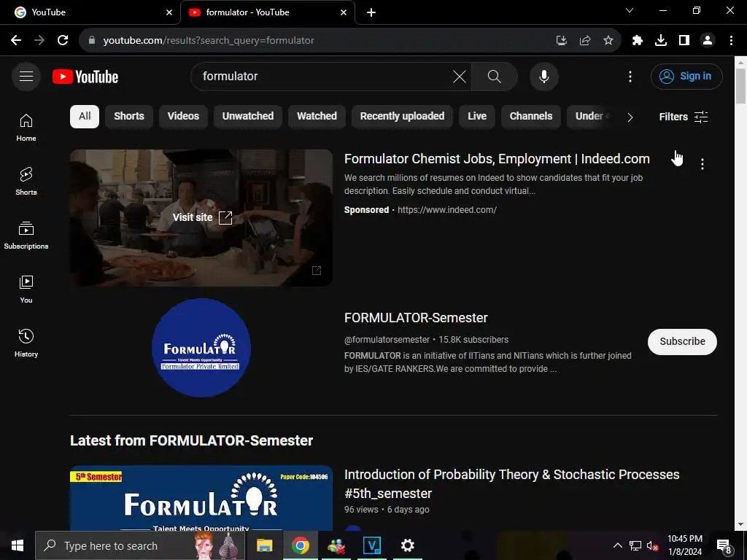Open YouTube settings three-dot menu

tap(630, 76)
